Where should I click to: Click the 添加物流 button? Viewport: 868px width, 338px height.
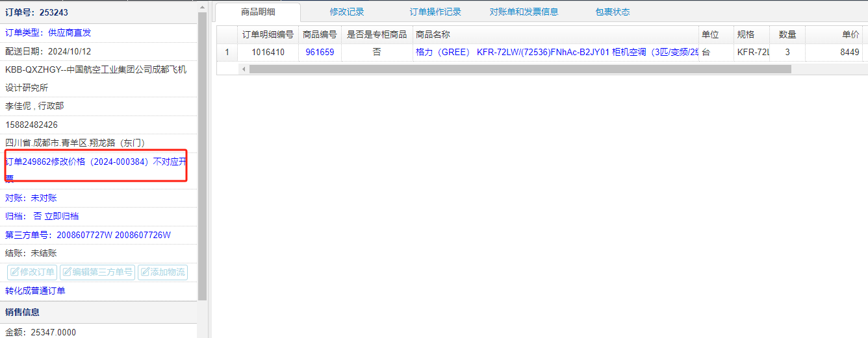click(x=162, y=272)
